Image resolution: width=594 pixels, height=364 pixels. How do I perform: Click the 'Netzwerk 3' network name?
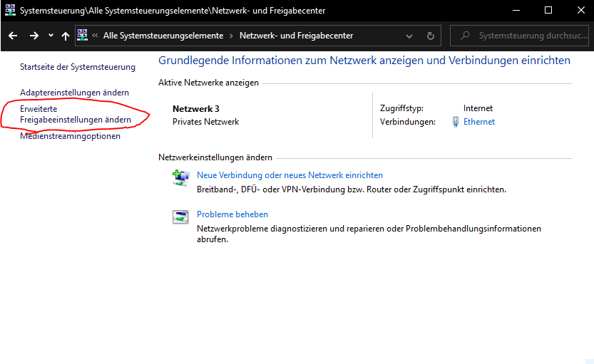coord(196,109)
